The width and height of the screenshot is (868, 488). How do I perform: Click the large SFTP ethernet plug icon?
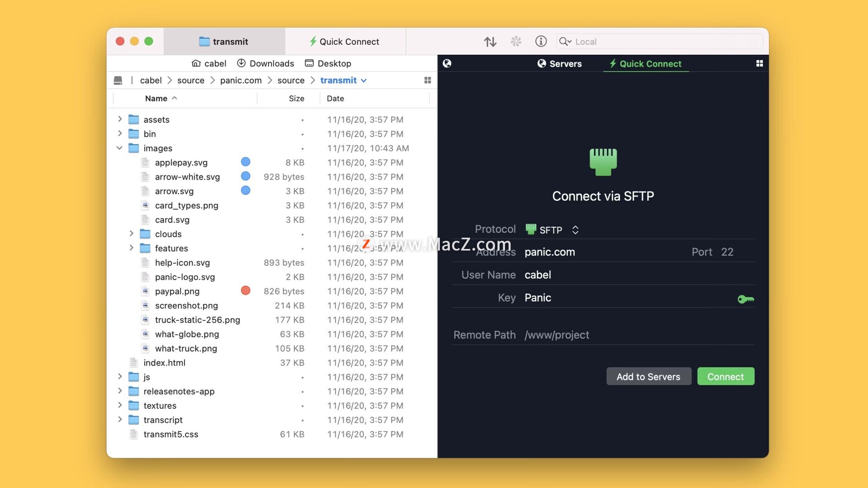click(603, 162)
